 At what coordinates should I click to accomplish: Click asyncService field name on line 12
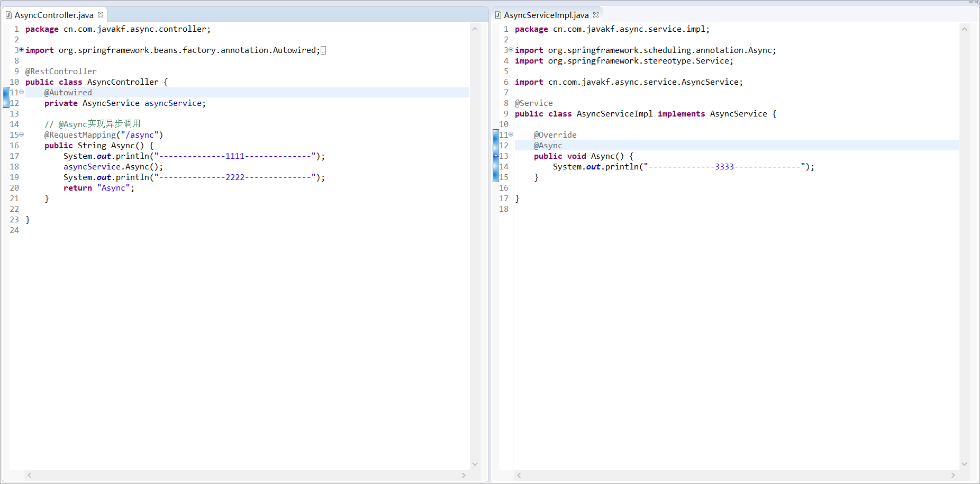click(173, 103)
